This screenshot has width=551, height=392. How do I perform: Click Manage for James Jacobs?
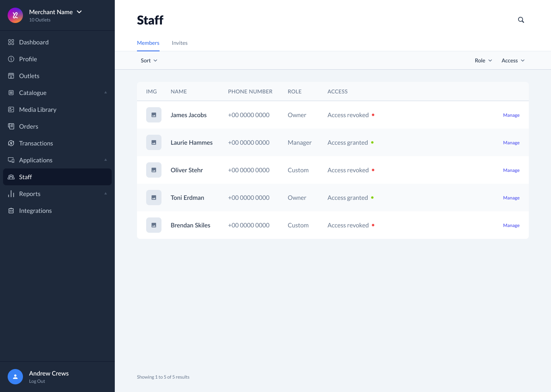pos(511,115)
